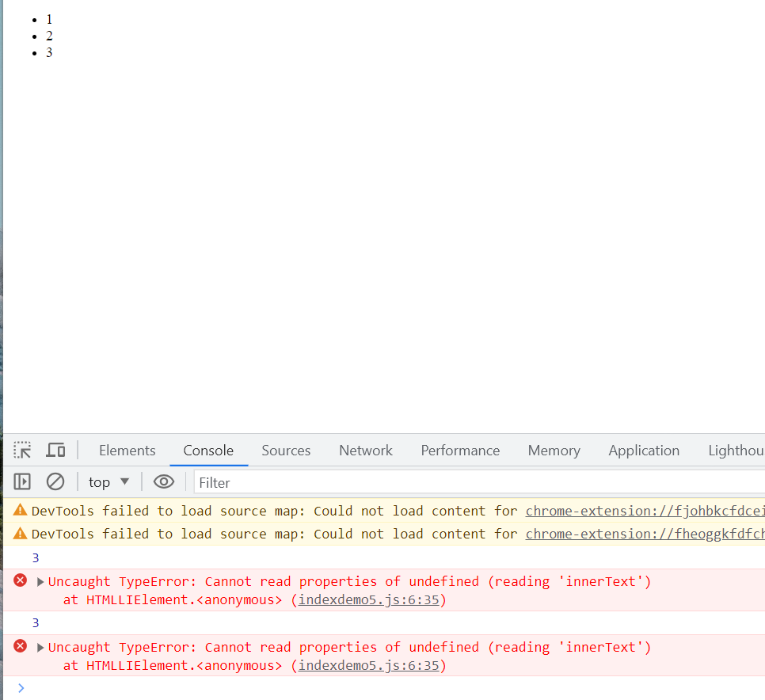Open the chrome-extension://fheoggkfdfch link

pyautogui.click(x=645, y=535)
